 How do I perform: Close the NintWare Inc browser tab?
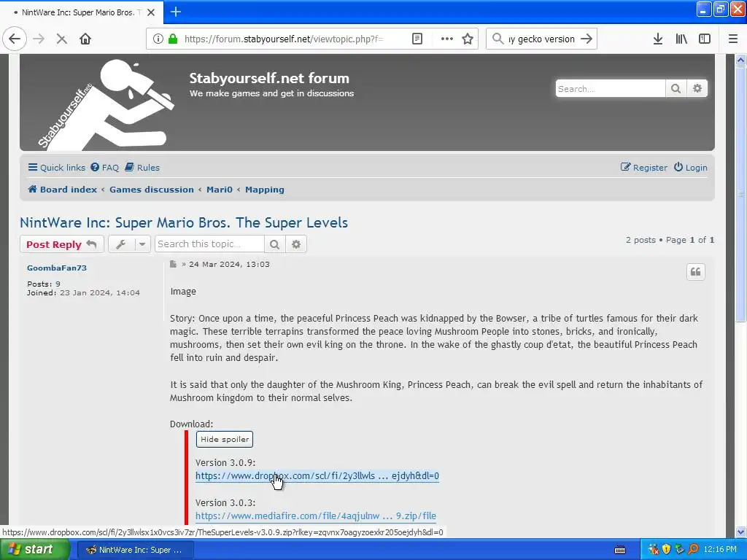151,12
